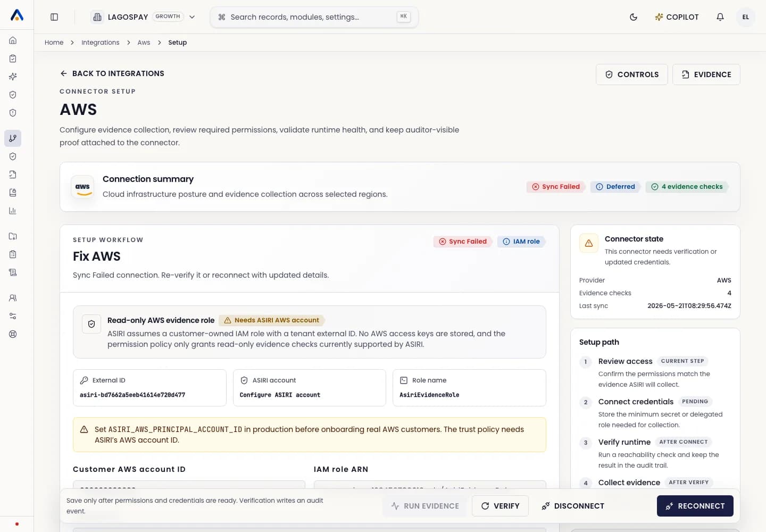The width and height of the screenshot is (766, 532).
Task: Click the IAM role ARN label
Action: (x=341, y=469)
